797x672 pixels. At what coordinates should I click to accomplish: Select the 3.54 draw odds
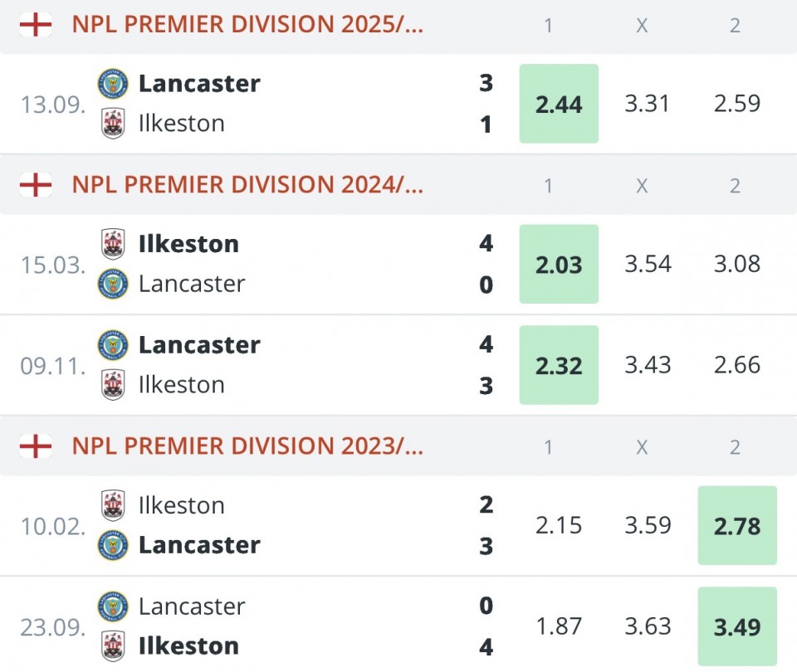[x=648, y=265]
